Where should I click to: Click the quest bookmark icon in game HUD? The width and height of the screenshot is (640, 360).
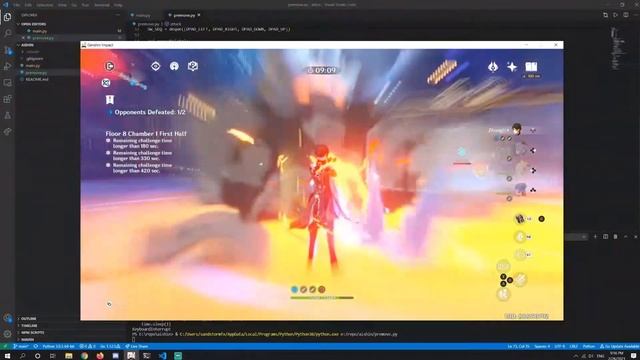click(110, 100)
